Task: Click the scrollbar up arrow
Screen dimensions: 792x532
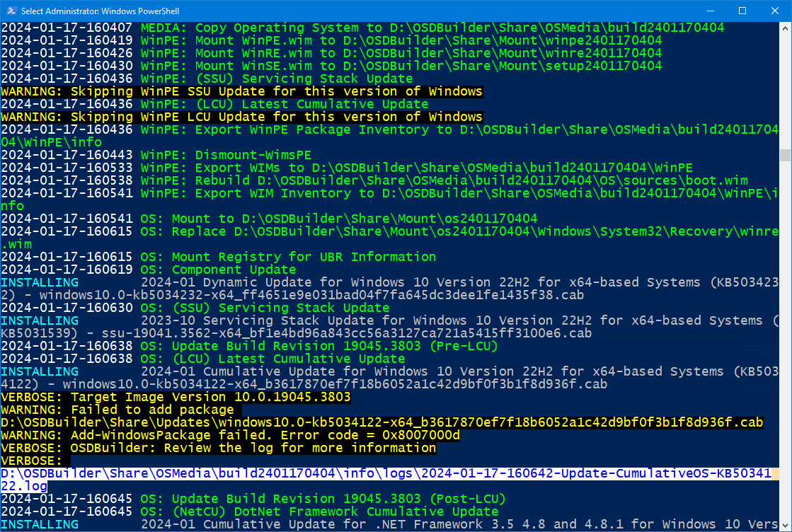Action: coord(785,29)
